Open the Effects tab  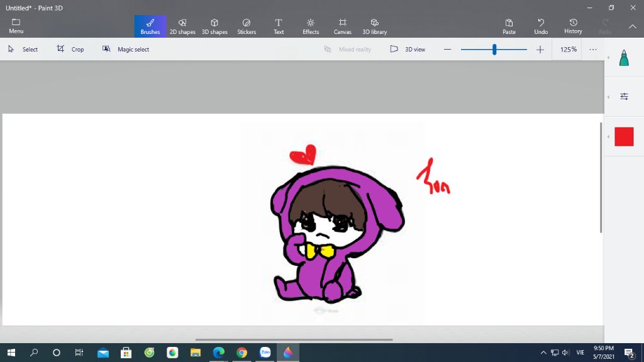click(x=311, y=26)
